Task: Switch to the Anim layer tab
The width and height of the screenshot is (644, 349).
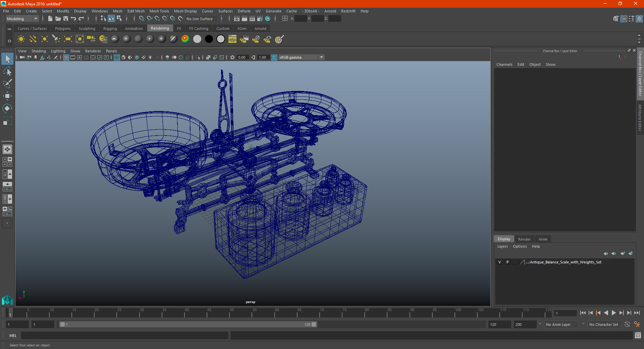Action: pos(543,239)
